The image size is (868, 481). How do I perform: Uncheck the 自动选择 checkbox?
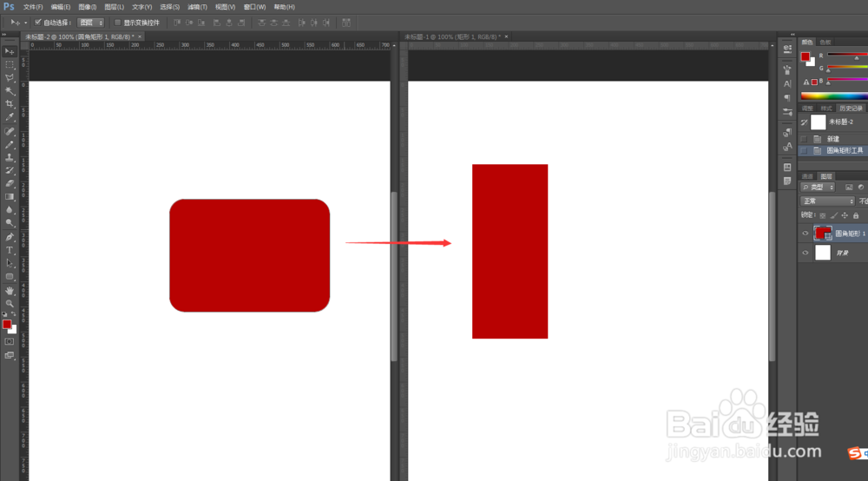point(37,23)
